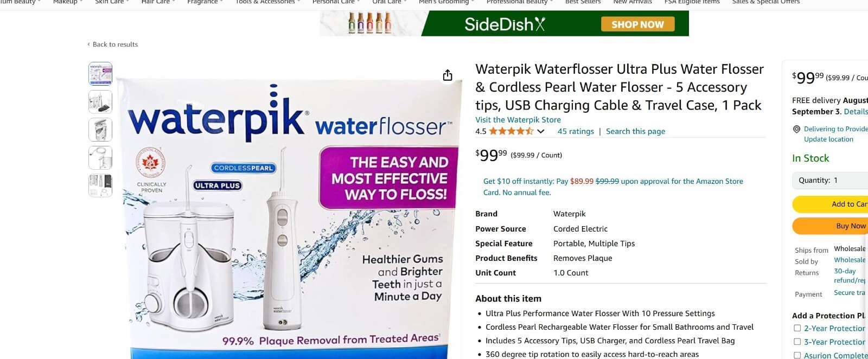The width and height of the screenshot is (868, 359).
Task: Select the third product thumbnail
Action: coord(100,130)
